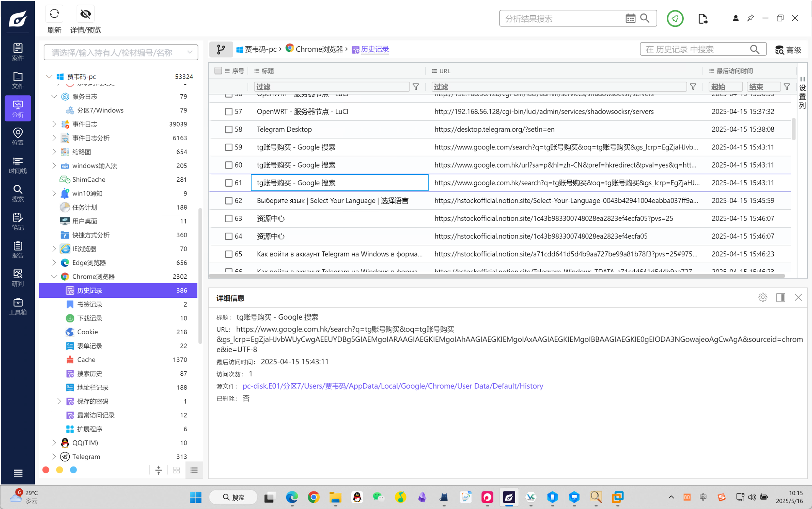
Task: Click the red color tag dot
Action: click(x=46, y=470)
